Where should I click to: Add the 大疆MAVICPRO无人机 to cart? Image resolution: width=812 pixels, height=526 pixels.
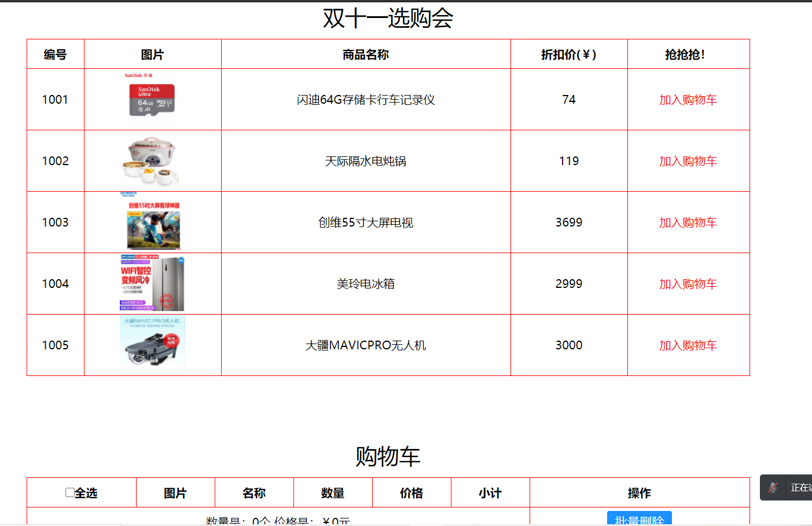tap(688, 345)
